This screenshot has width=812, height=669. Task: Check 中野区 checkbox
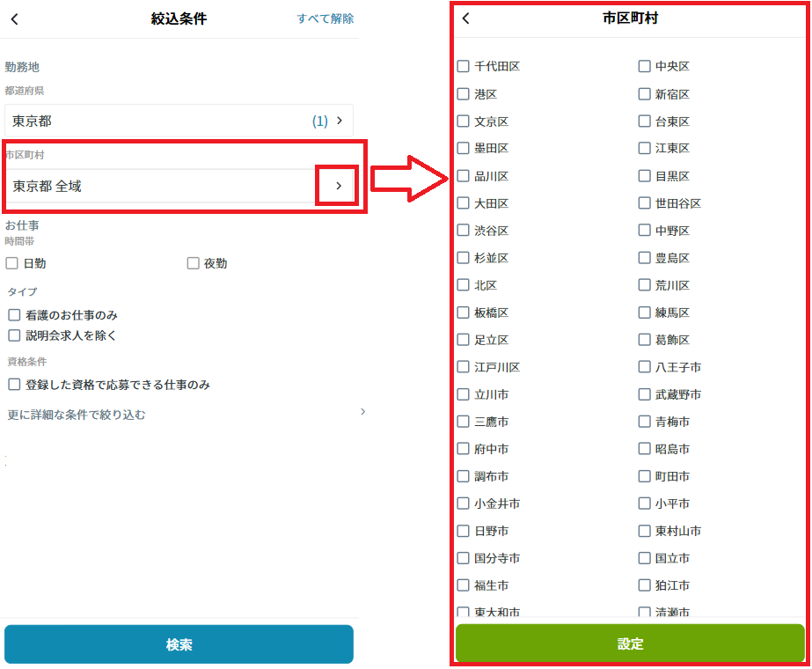tap(644, 230)
